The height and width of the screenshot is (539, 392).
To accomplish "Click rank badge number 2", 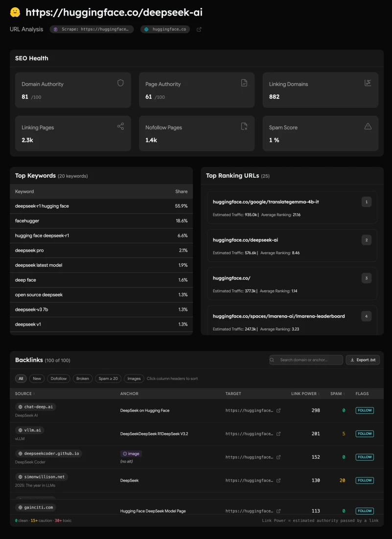I will (x=366, y=240).
